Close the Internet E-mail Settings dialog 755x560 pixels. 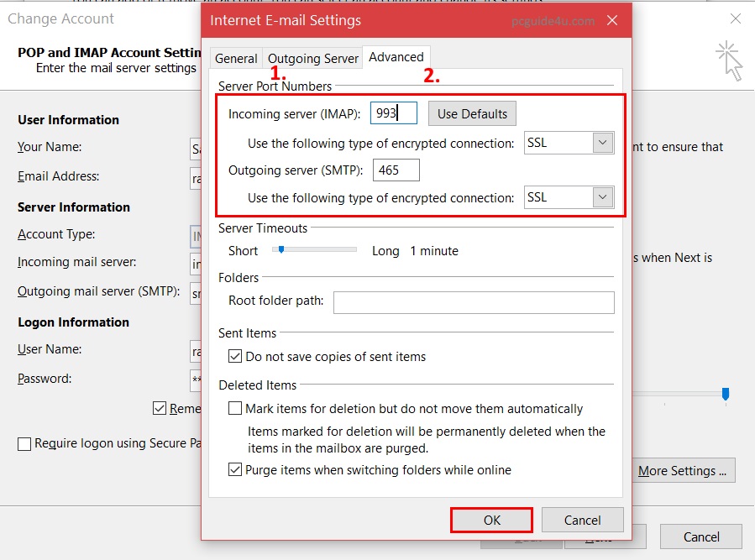click(612, 20)
